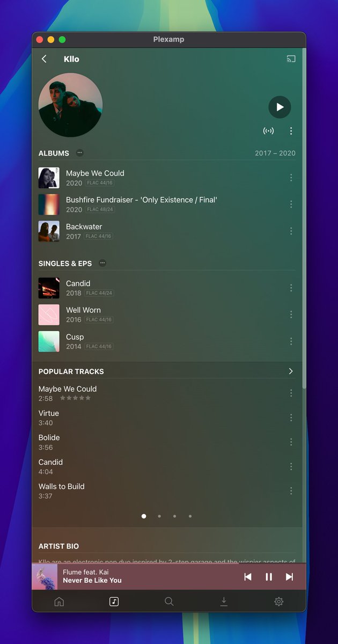Open options for Walls to Build track
338x644 pixels.
[291, 491]
